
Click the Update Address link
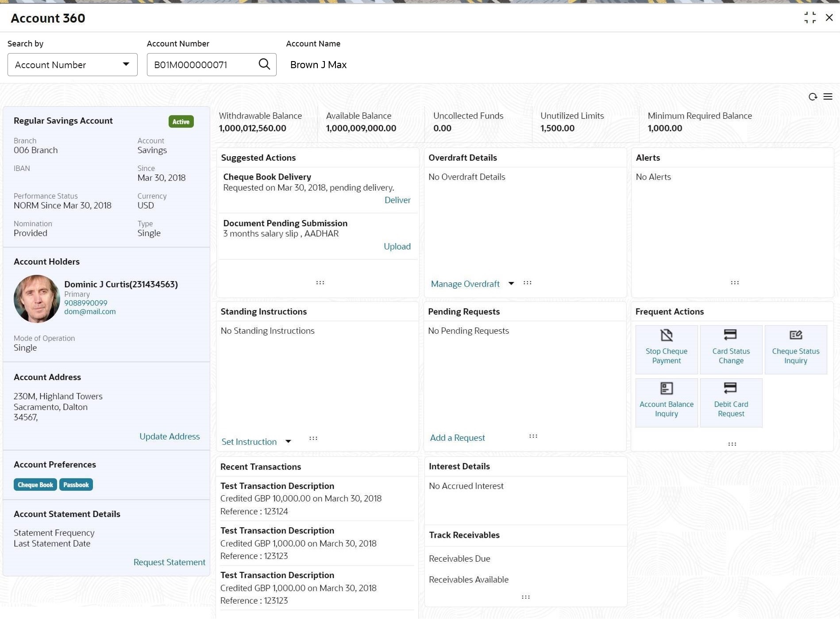point(170,436)
